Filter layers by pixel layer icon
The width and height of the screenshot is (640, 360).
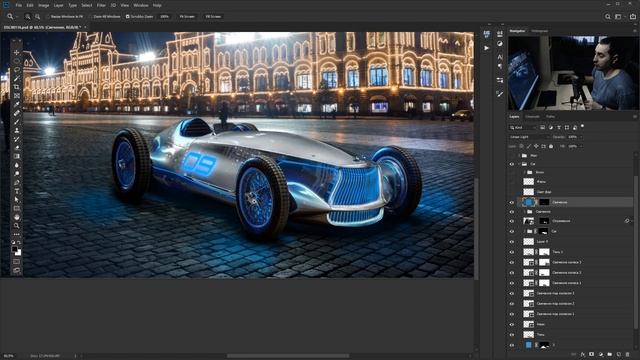(542, 128)
